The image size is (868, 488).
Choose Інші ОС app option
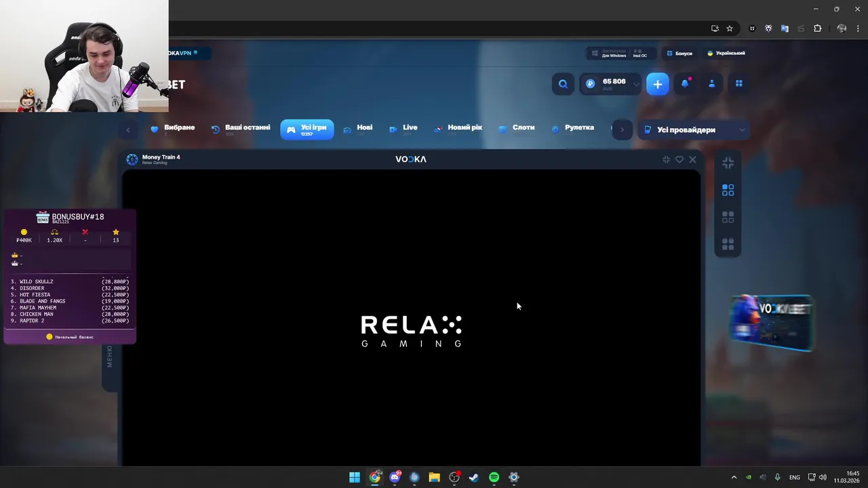(639, 54)
